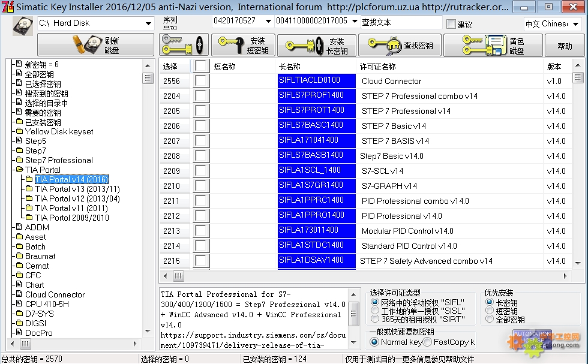Click the folder icon beside Yellow Disk keyset
This screenshot has height=364, width=588.
pos(19,131)
